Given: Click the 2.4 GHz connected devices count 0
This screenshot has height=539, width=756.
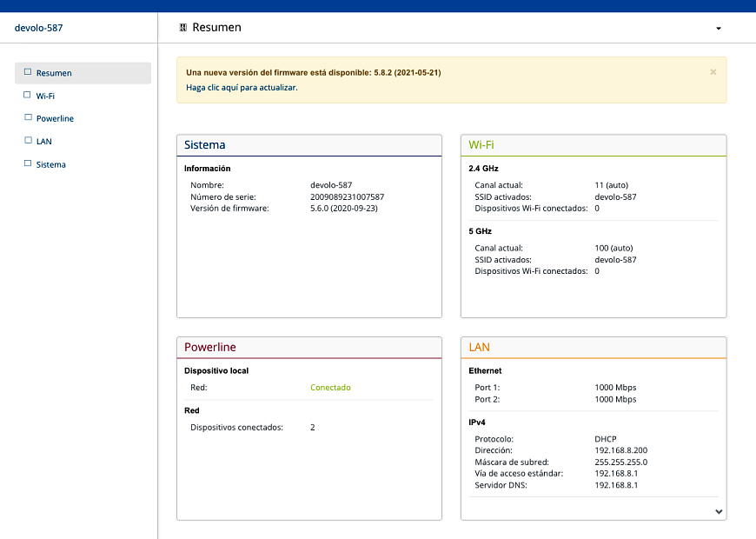Looking at the screenshot, I should (x=597, y=209).
